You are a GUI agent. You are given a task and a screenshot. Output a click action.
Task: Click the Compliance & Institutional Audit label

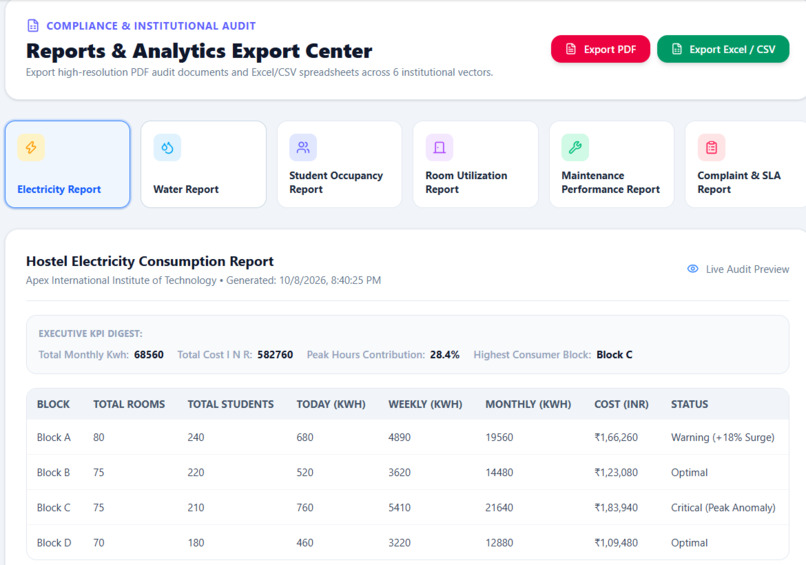coord(151,26)
